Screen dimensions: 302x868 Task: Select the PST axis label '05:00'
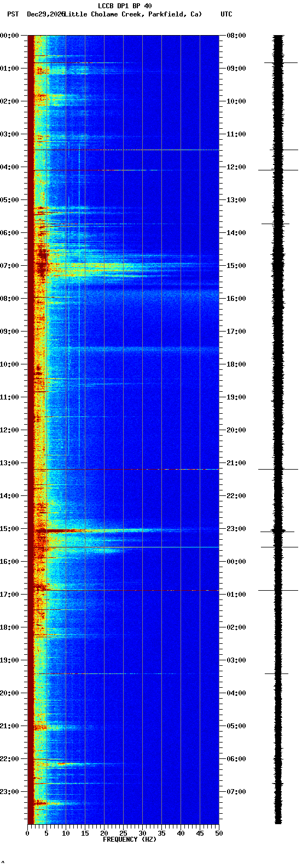point(9,200)
